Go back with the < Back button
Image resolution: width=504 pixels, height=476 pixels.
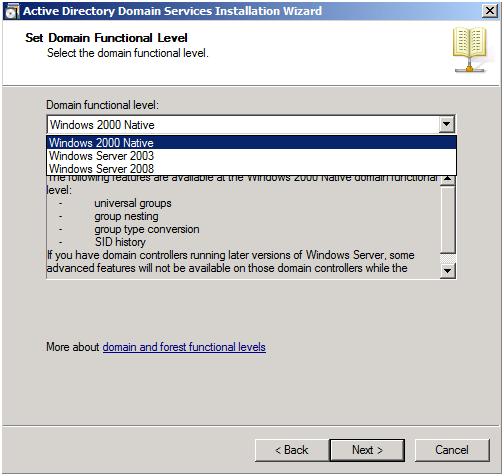tap(292, 450)
